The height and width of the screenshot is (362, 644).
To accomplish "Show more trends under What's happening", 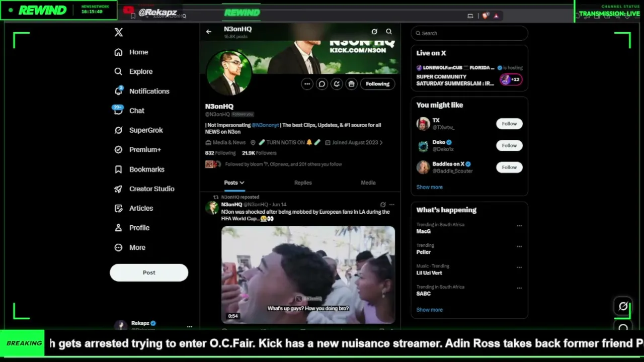I will click(429, 310).
